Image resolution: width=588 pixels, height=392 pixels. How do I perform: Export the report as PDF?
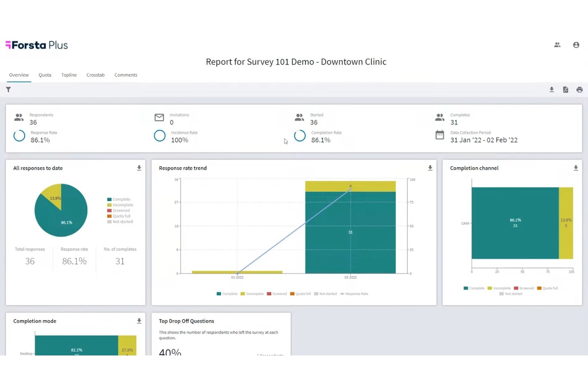(565, 89)
